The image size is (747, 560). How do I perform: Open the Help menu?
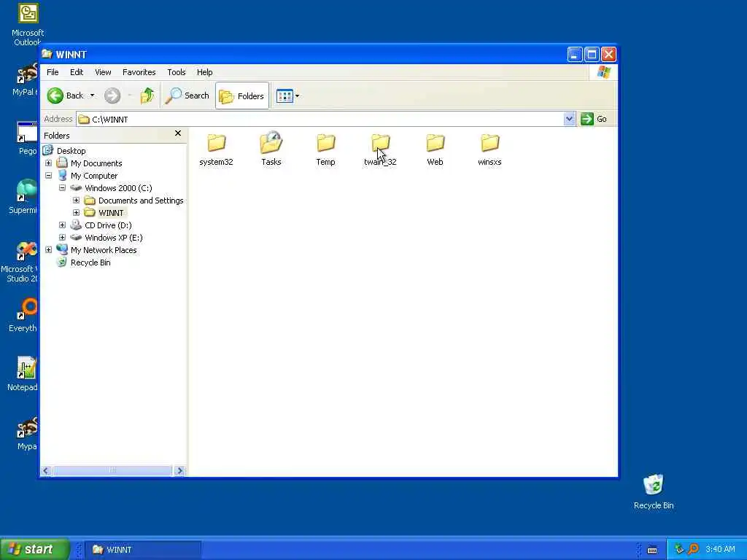[x=205, y=72]
